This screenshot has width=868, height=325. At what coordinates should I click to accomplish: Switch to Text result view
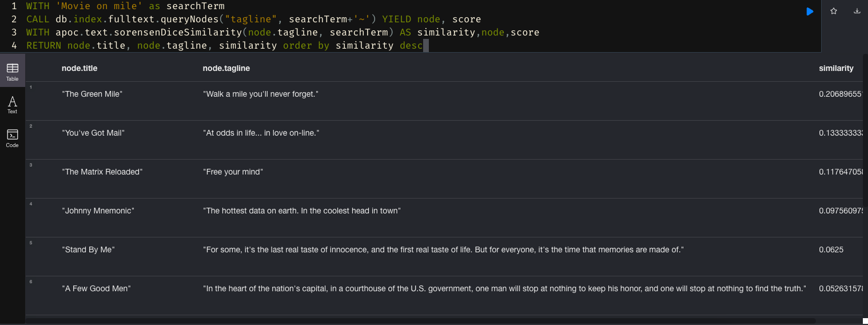coord(12,105)
